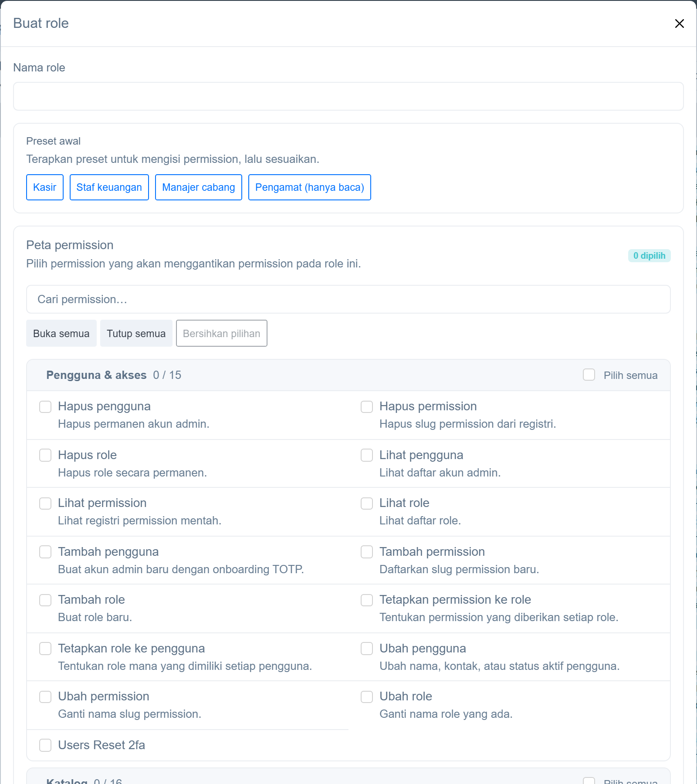Enable Tetapkan permission ke role checkbox
697x784 pixels.
coord(367,600)
